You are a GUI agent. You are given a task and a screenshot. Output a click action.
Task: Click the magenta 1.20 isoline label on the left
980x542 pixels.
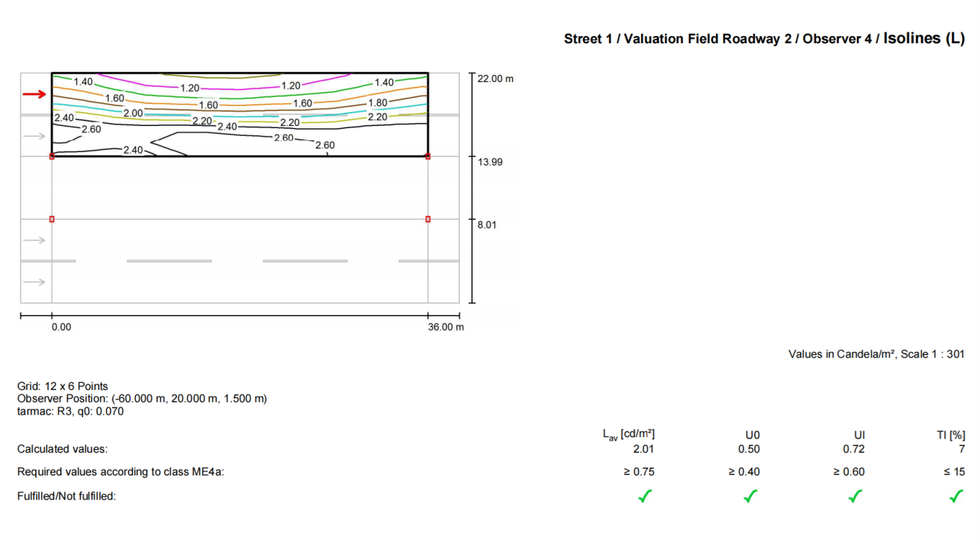pyautogui.click(x=190, y=88)
